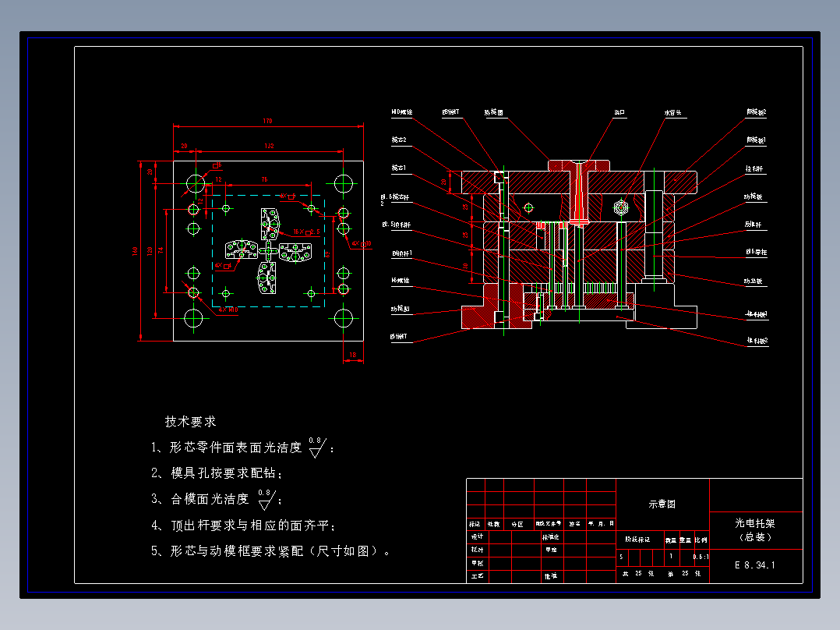
Task: Click the 水管头 callout label
Action: point(673,112)
